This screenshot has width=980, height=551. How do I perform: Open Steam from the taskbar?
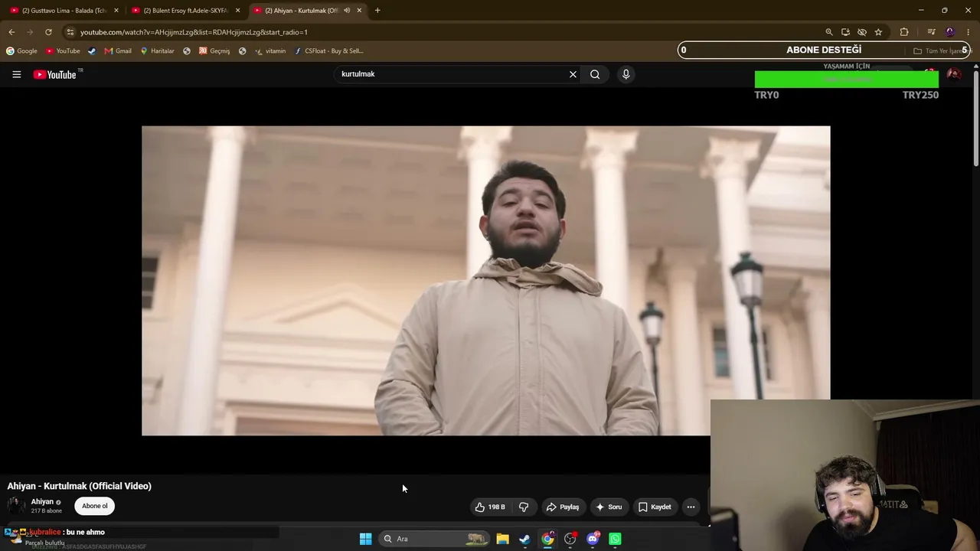coord(524,539)
